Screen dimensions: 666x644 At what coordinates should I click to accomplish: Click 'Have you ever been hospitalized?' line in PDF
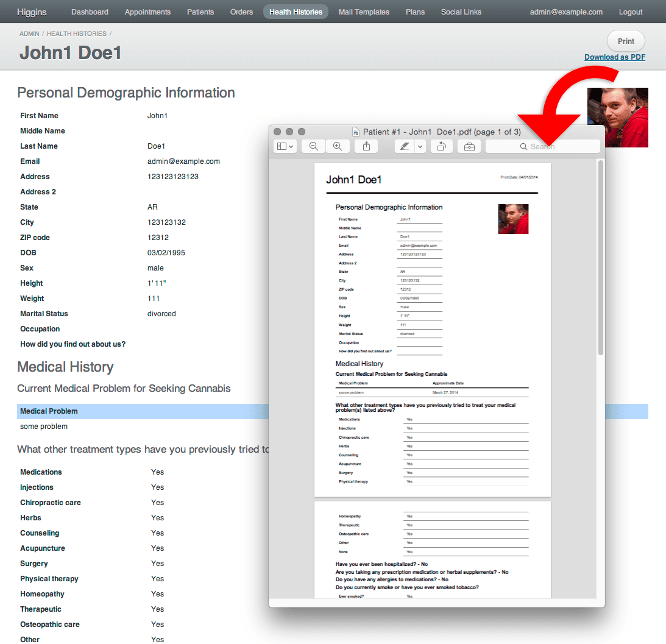381,564
